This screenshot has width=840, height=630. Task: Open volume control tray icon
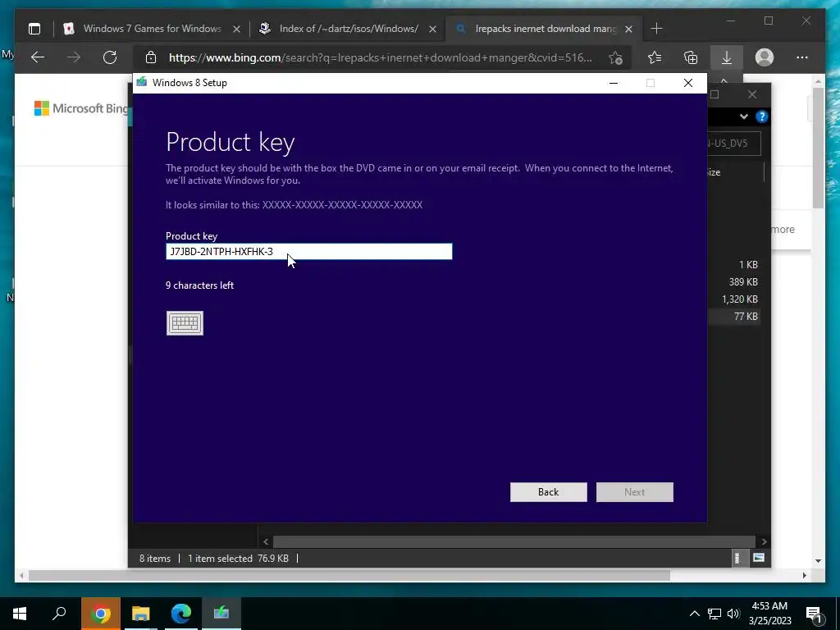point(733,614)
